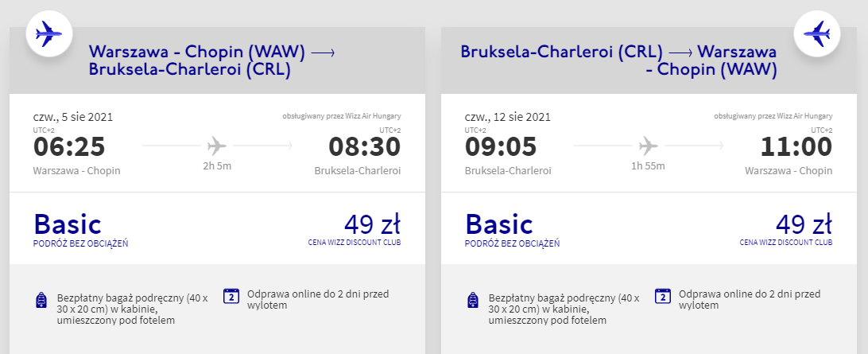868x354 pixels.
Task: Click the return flight plane badge icon
Action: (x=818, y=33)
